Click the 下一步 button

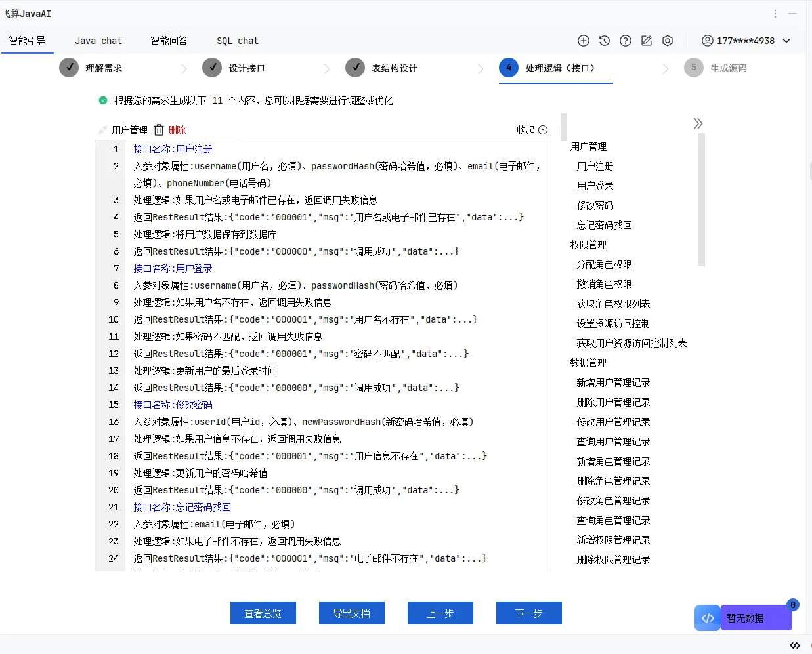tap(529, 613)
